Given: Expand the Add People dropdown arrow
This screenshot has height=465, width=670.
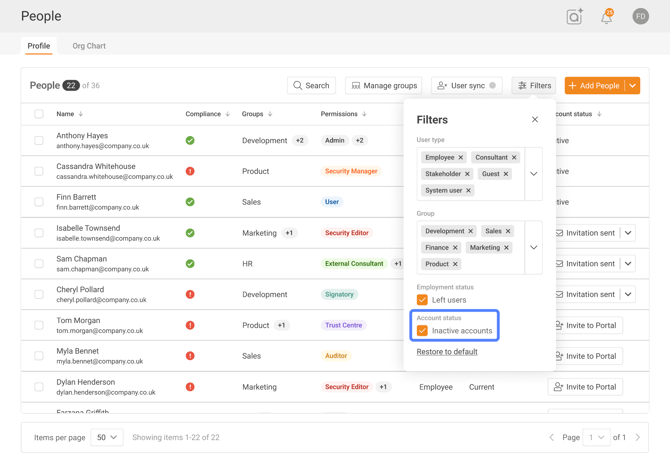Looking at the screenshot, I should click(632, 86).
